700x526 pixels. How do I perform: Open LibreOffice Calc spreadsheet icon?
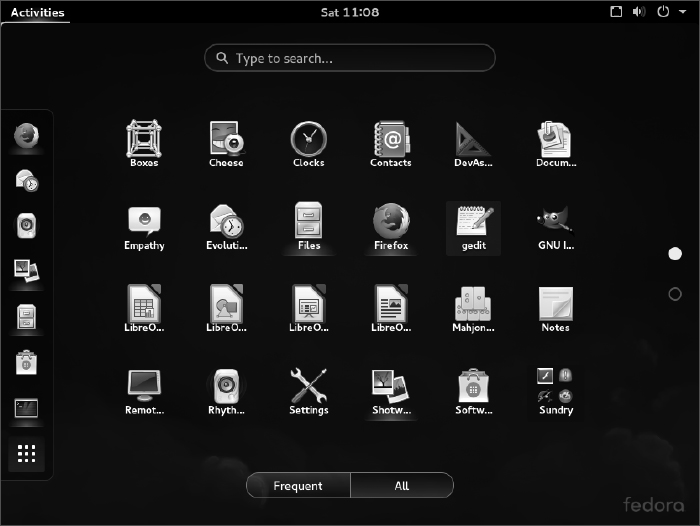coord(144,309)
